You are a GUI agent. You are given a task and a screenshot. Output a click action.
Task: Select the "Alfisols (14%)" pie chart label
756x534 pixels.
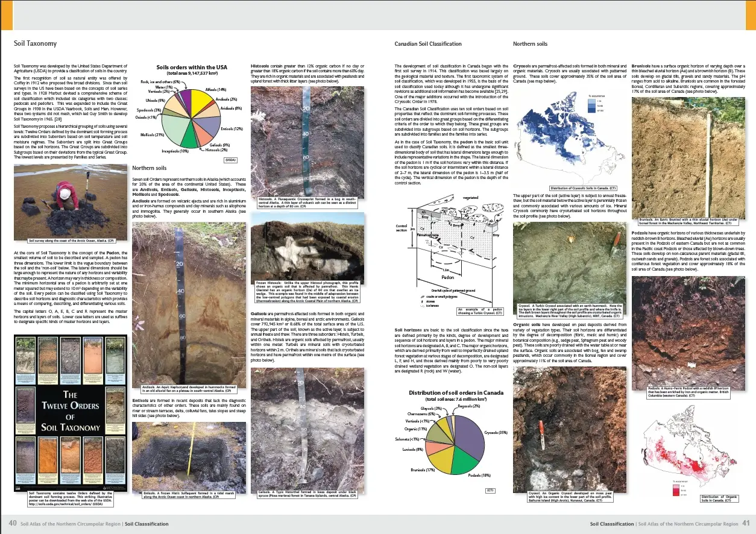216,89
